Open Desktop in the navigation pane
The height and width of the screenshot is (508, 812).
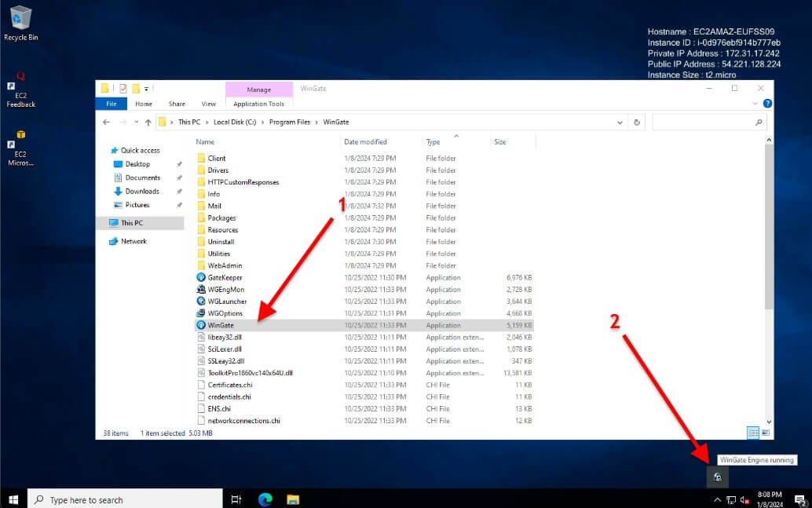tap(137, 164)
